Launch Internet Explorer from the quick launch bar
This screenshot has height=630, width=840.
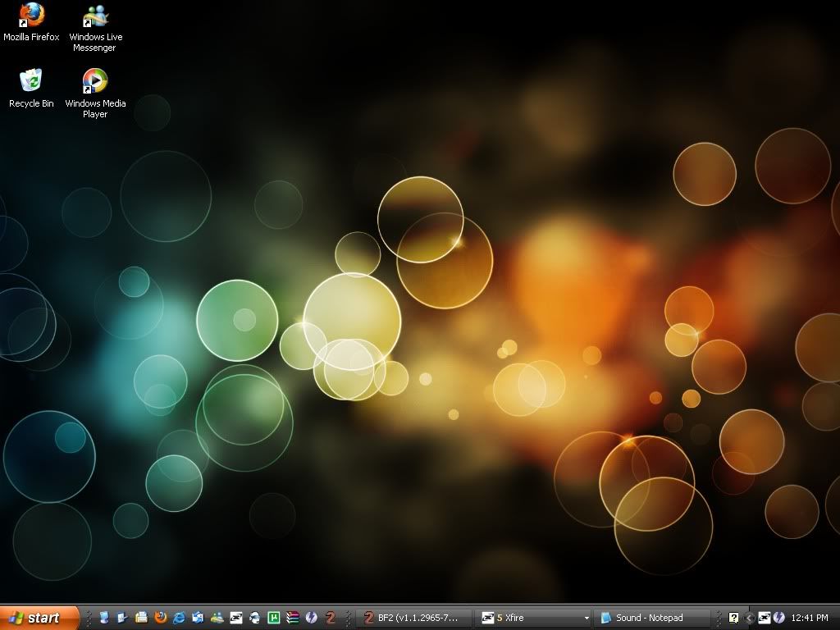click(179, 618)
